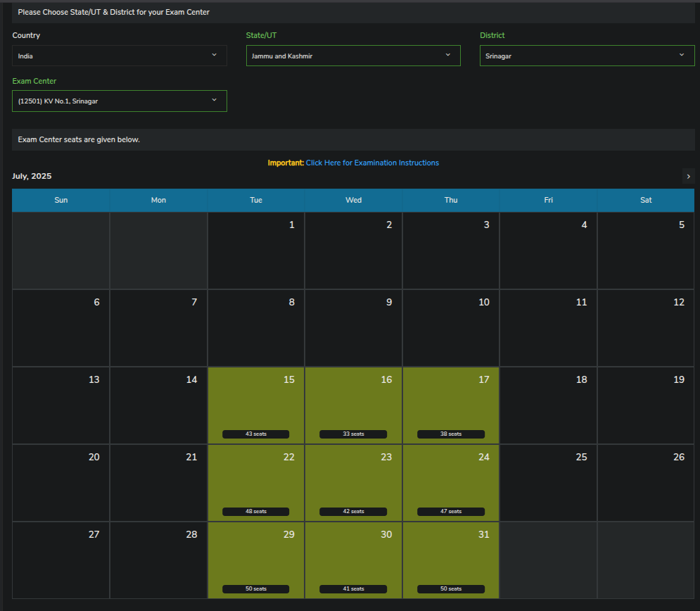Click the Exam Center field label
The height and width of the screenshot is (611, 700).
[34, 81]
